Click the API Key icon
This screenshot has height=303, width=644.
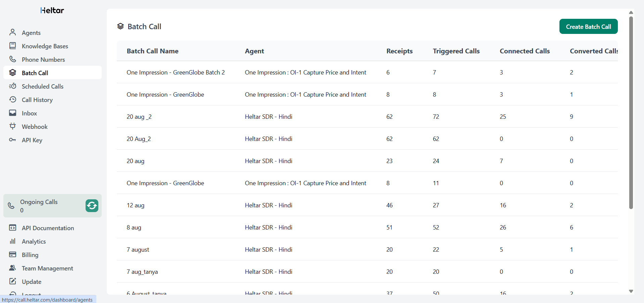coord(13,140)
